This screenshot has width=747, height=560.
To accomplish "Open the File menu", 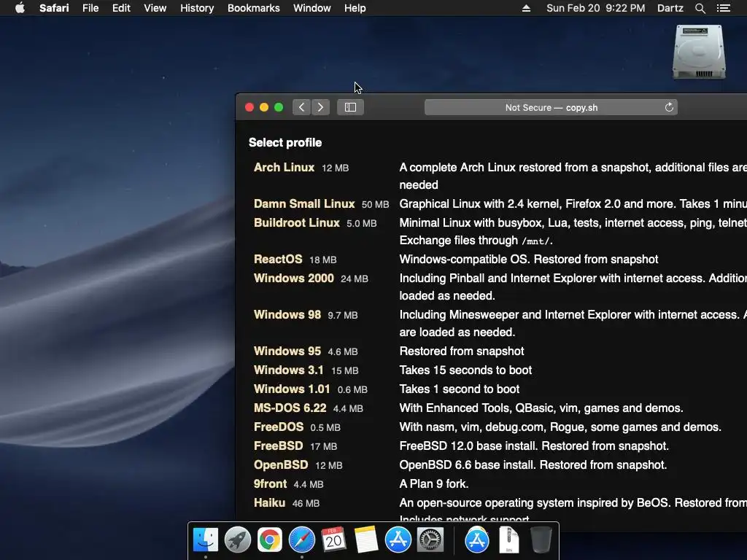I will point(90,8).
